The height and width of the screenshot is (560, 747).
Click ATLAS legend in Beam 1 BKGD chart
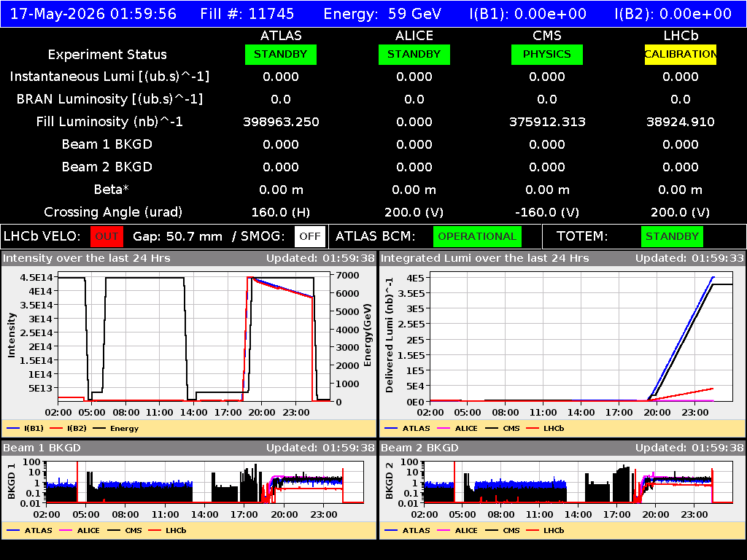click(x=29, y=531)
